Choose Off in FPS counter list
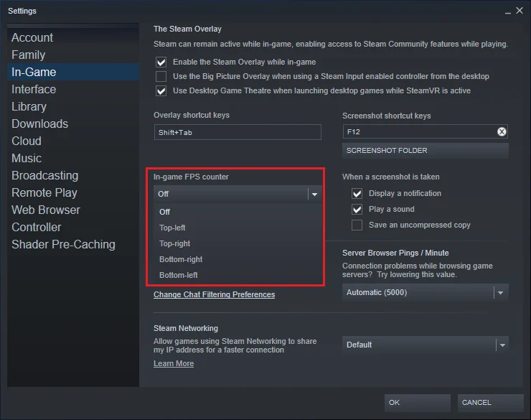This screenshot has width=531, height=420. (x=238, y=212)
